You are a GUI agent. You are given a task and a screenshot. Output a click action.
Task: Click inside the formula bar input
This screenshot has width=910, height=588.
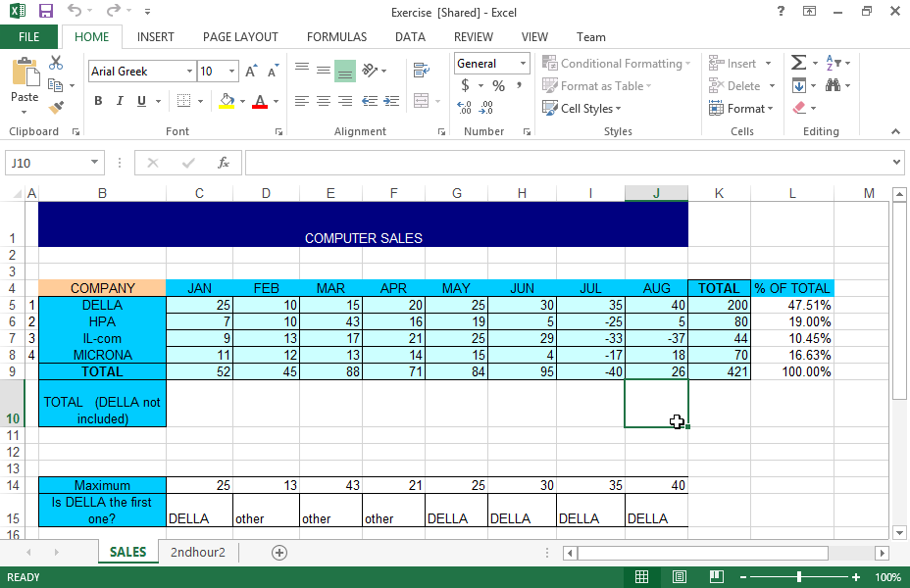click(x=569, y=163)
